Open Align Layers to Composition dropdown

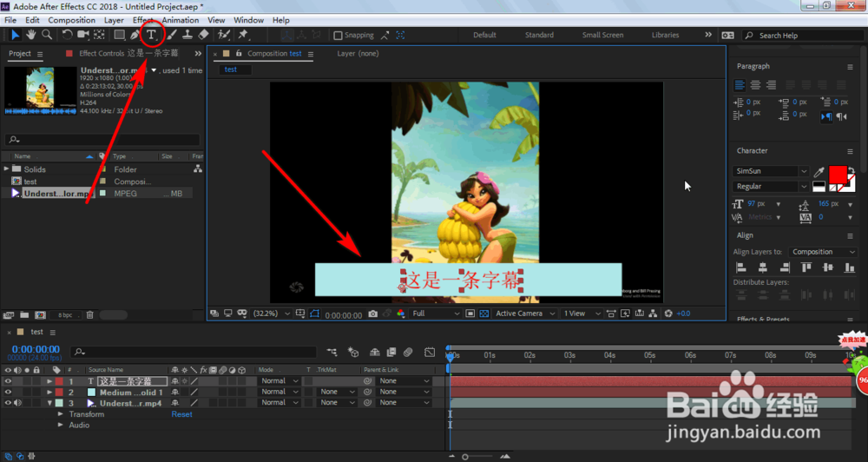[x=823, y=252]
